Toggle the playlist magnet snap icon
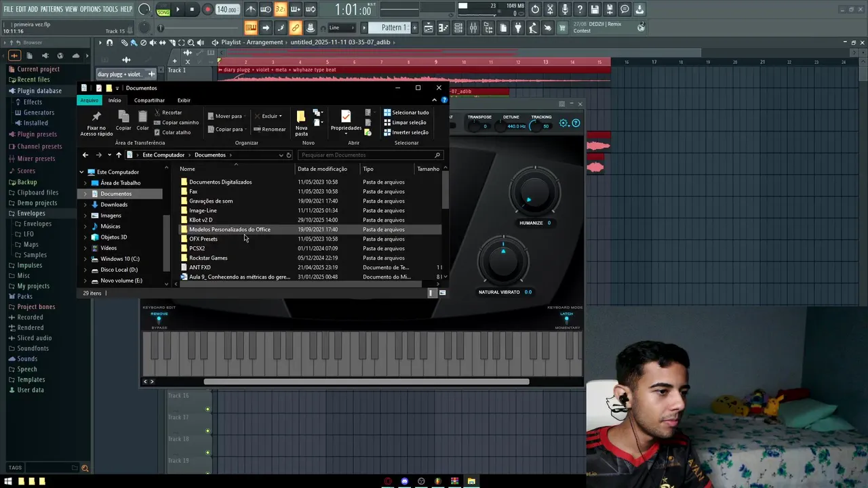The height and width of the screenshot is (488, 868). pyautogui.click(x=109, y=42)
